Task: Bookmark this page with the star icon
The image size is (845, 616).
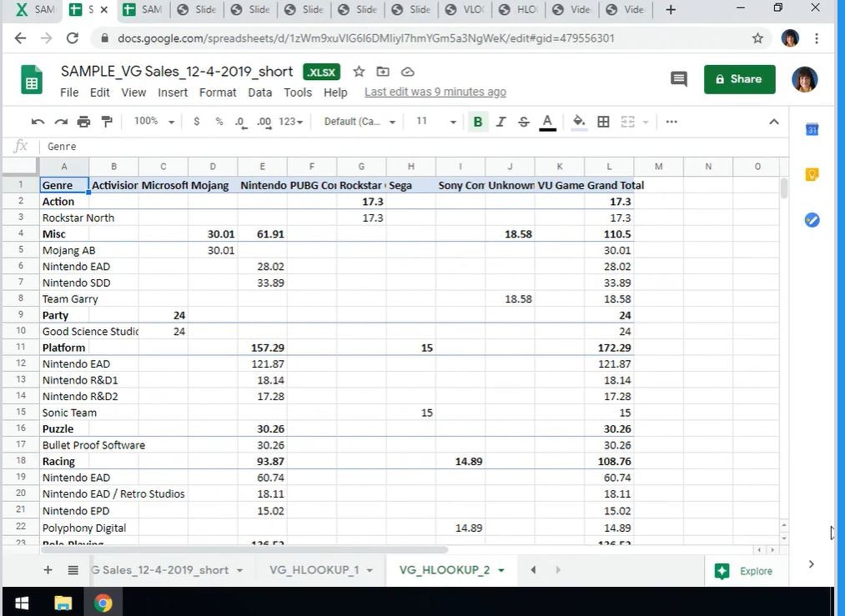Action: 757,38
